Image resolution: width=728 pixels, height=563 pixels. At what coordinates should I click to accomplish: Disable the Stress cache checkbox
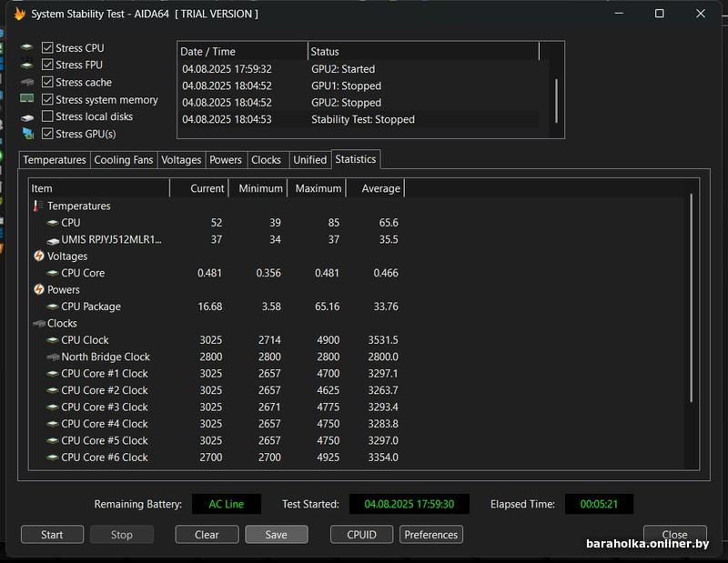pos(47,82)
